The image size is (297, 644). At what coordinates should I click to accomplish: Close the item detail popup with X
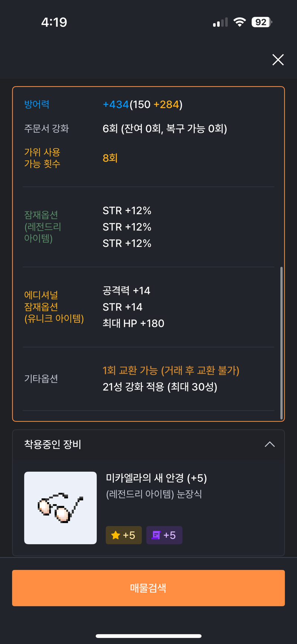point(278,60)
